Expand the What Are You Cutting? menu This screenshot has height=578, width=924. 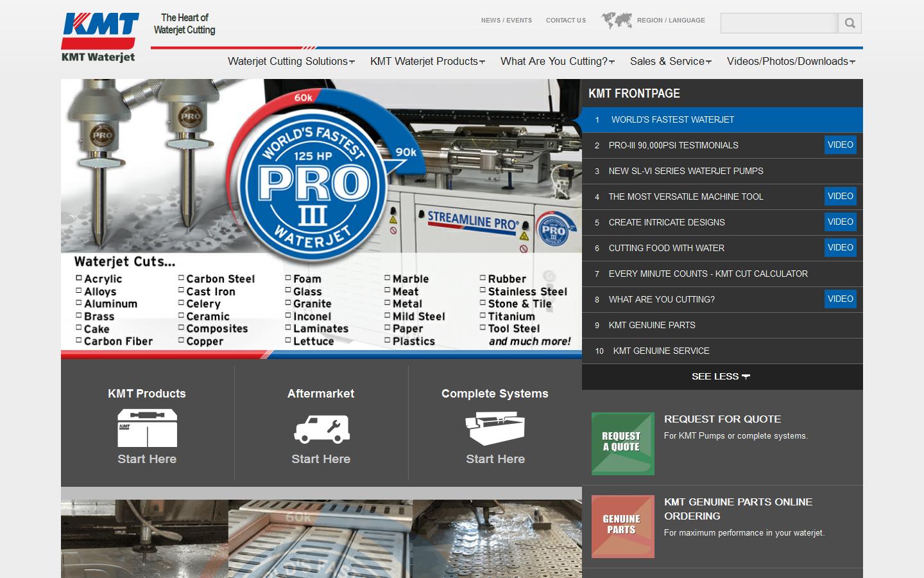pos(556,62)
